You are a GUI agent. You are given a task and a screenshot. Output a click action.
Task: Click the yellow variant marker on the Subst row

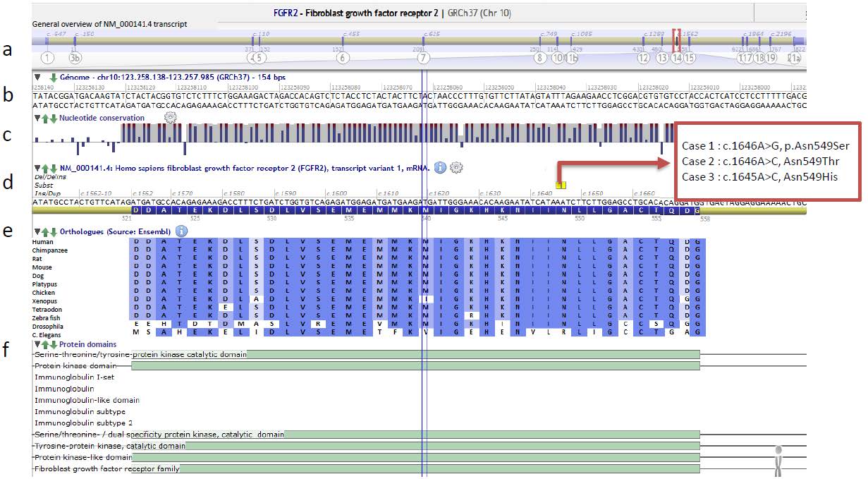[561, 186]
